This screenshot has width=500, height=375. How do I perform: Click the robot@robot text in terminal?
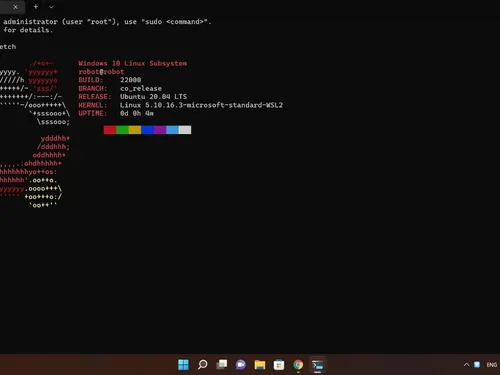pyautogui.click(x=101, y=72)
